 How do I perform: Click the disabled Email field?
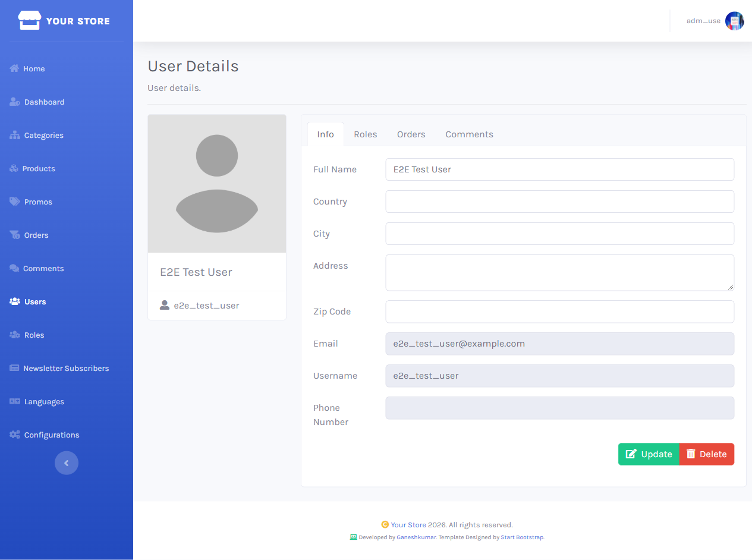tap(559, 344)
